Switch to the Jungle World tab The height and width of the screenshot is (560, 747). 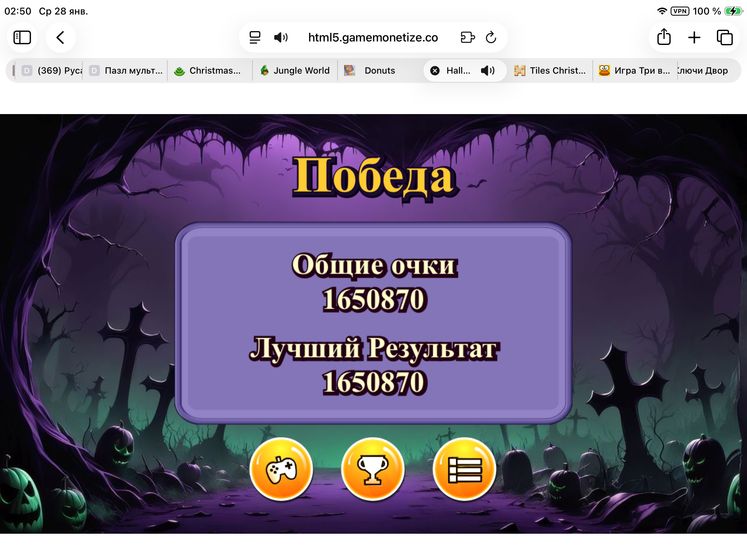(x=295, y=71)
